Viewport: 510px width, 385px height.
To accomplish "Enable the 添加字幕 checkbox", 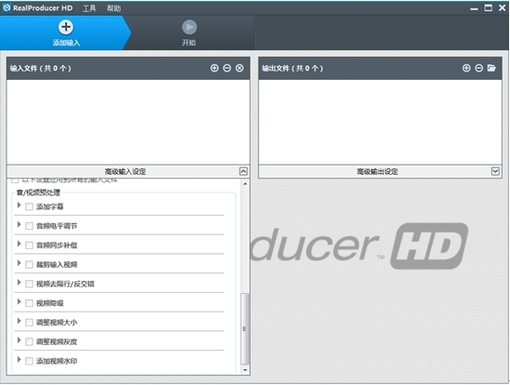I will pyautogui.click(x=29, y=207).
